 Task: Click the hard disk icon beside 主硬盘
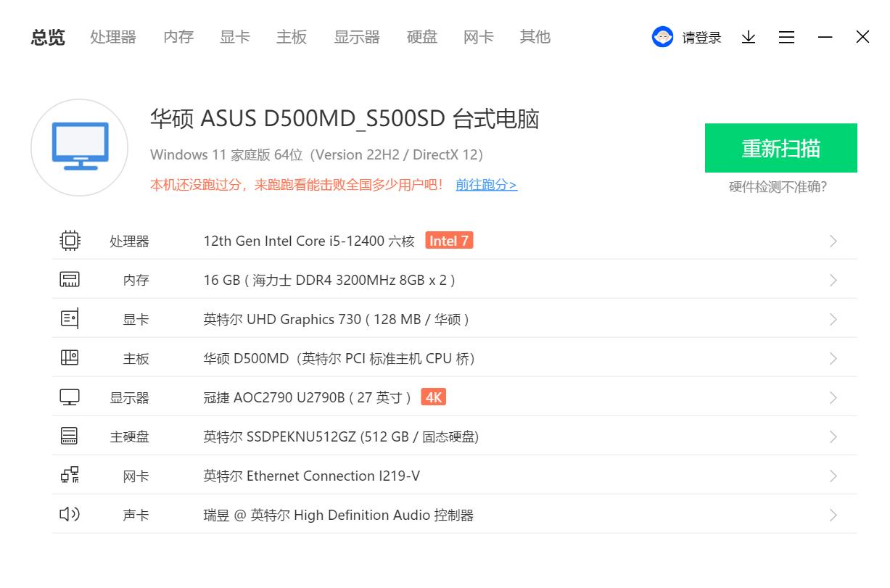point(69,436)
